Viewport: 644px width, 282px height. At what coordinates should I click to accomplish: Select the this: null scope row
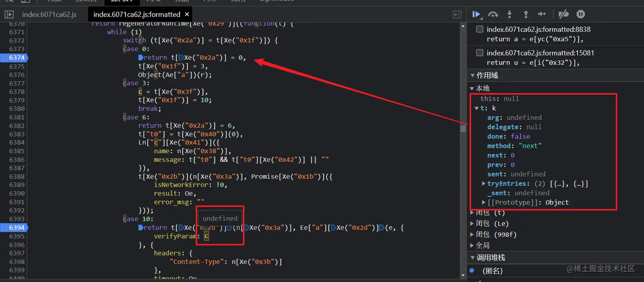(x=500, y=99)
